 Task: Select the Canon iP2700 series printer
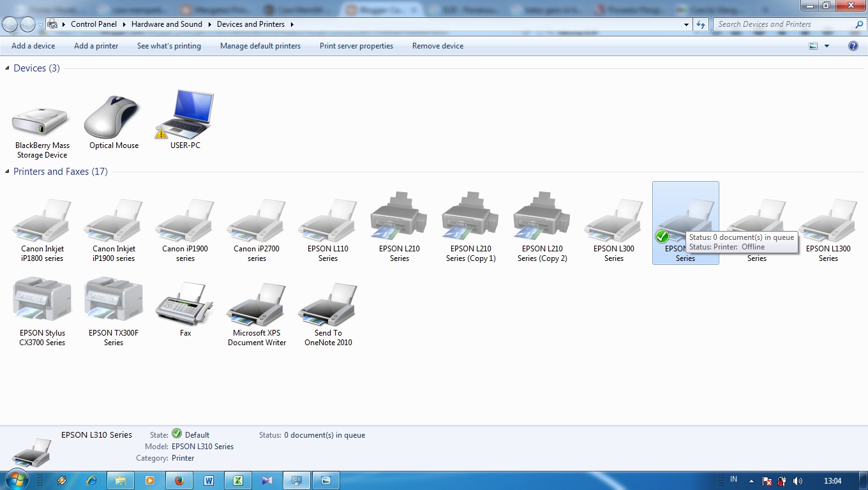(257, 230)
